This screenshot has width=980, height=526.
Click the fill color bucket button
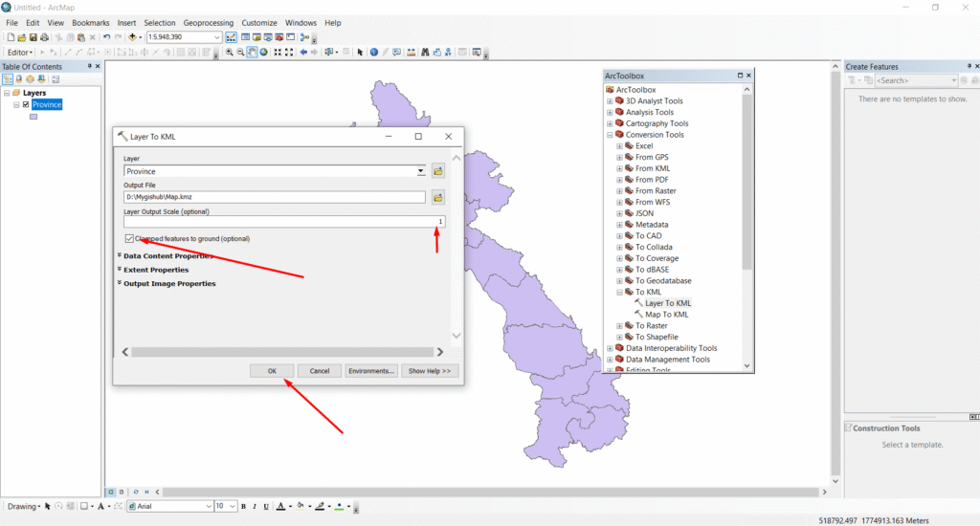[x=301, y=506]
